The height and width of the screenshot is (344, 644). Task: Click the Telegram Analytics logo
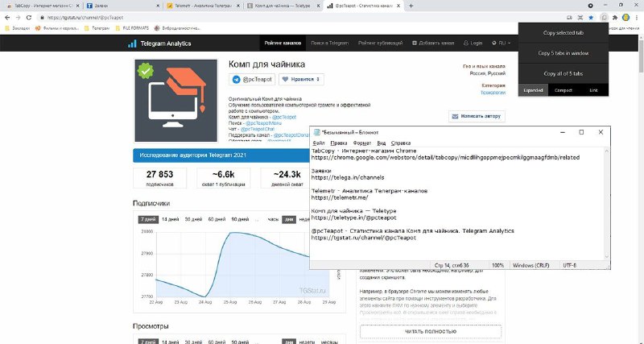159,44
